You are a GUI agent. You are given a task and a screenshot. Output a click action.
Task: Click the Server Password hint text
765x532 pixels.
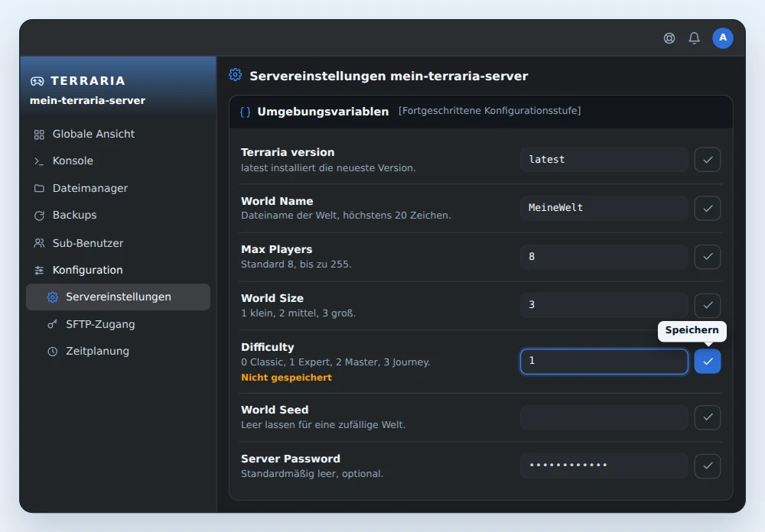[312, 474]
